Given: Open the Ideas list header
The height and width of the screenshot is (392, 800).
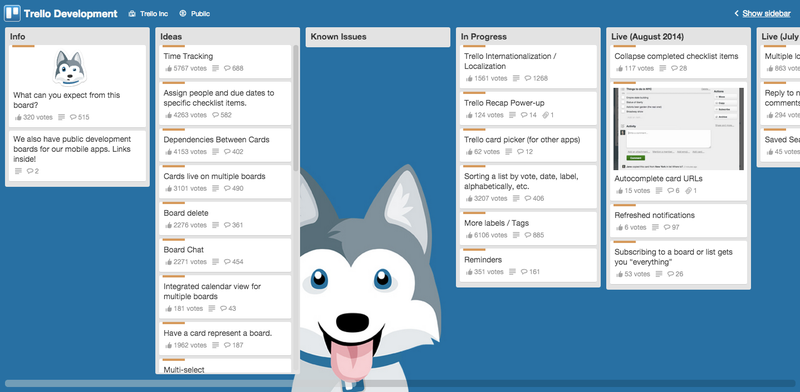Looking at the screenshot, I should tap(171, 37).
